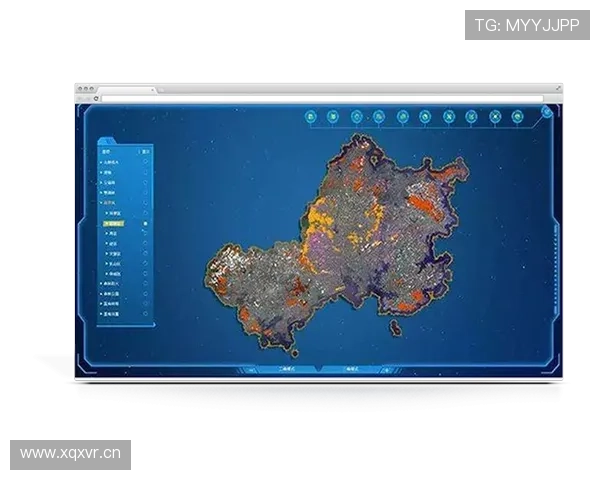This screenshot has height=480, width=600.
Task: Click the sixth round icon in the map toolbar
Action: pyautogui.click(x=425, y=116)
